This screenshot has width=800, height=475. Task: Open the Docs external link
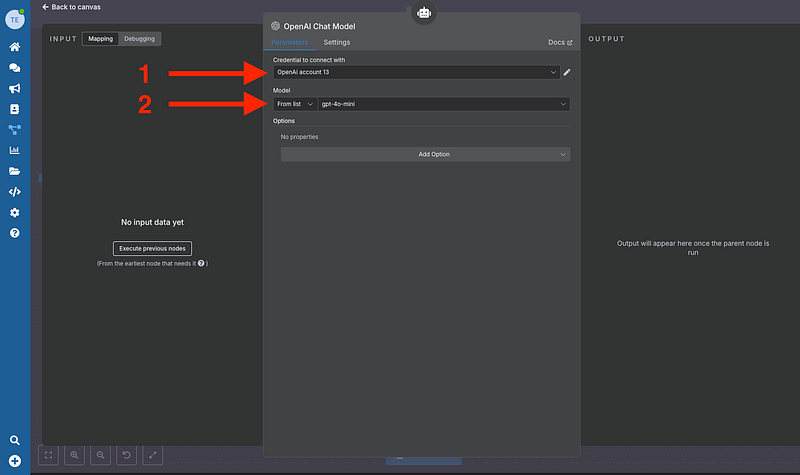pos(560,43)
